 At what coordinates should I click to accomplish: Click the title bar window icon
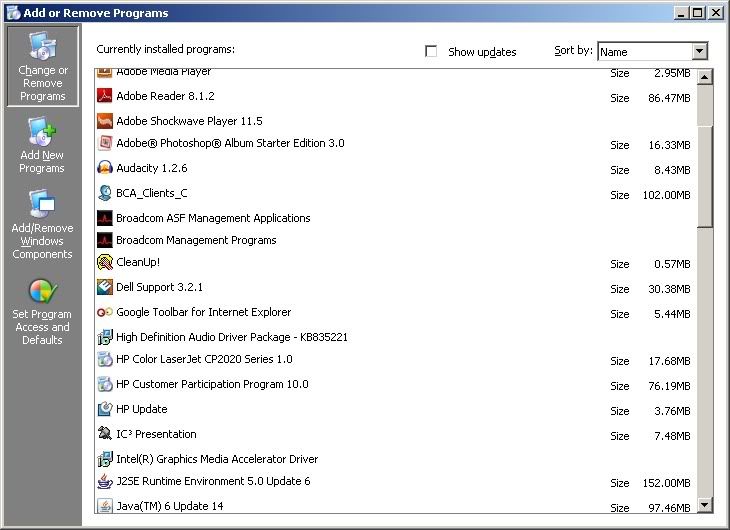click(13, 13)
